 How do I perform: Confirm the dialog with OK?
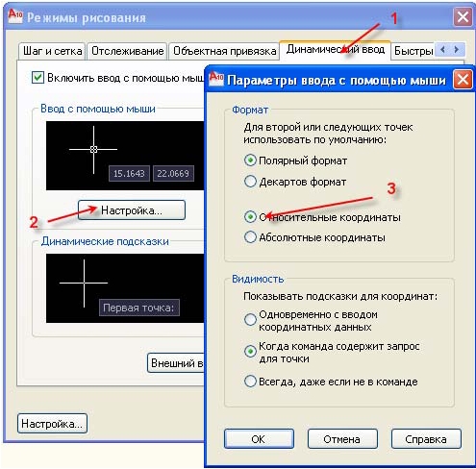(x=259, y=439)
